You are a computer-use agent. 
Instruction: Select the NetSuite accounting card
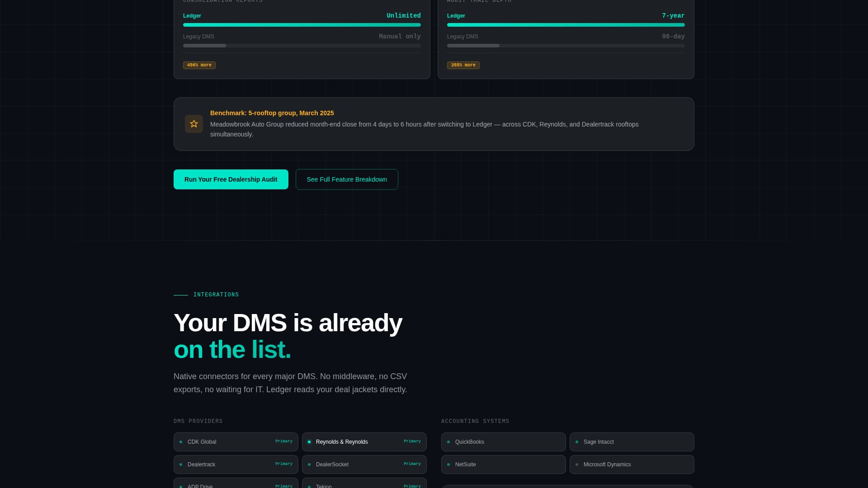coord(504,465)
